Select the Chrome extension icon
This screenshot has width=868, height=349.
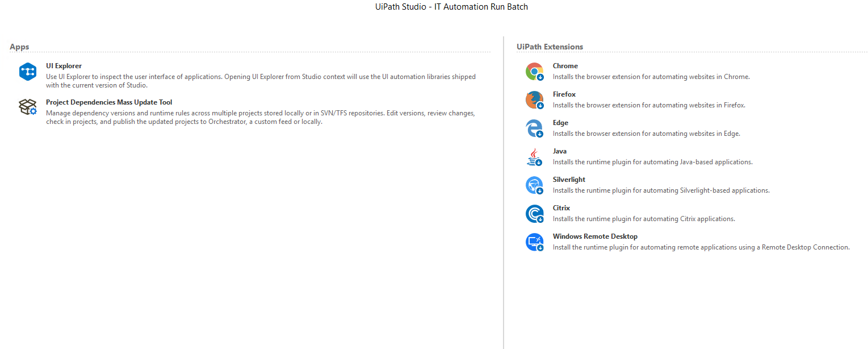pyautogui.click(x=534, y=71)
